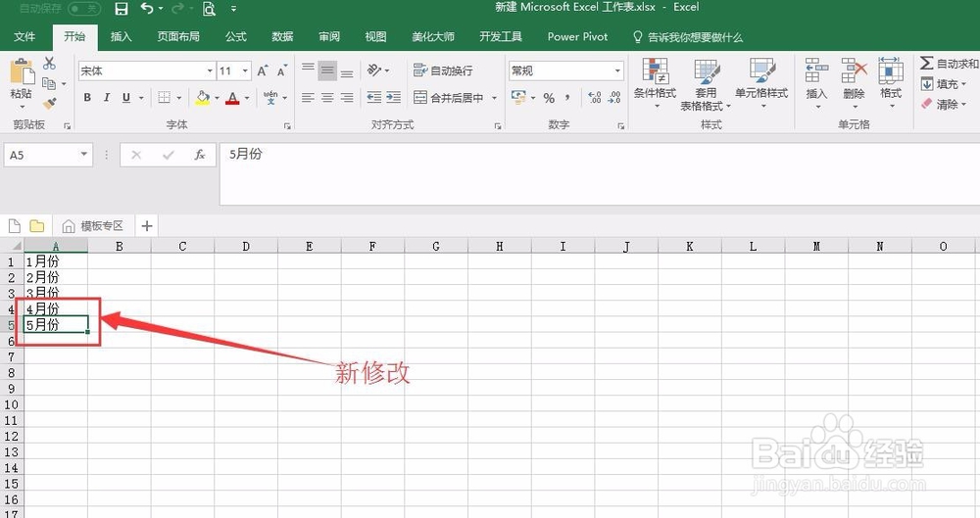Click the Name Box showing A5
Image resolution: width=980 pixels, height=518 pixels.
click(x=48, y=155)
